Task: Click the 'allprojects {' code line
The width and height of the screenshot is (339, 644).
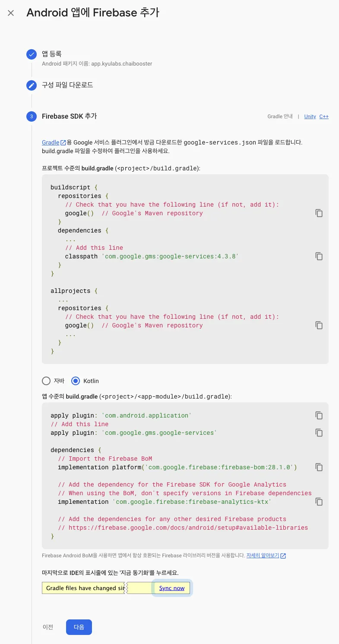Action: [74, 291]
